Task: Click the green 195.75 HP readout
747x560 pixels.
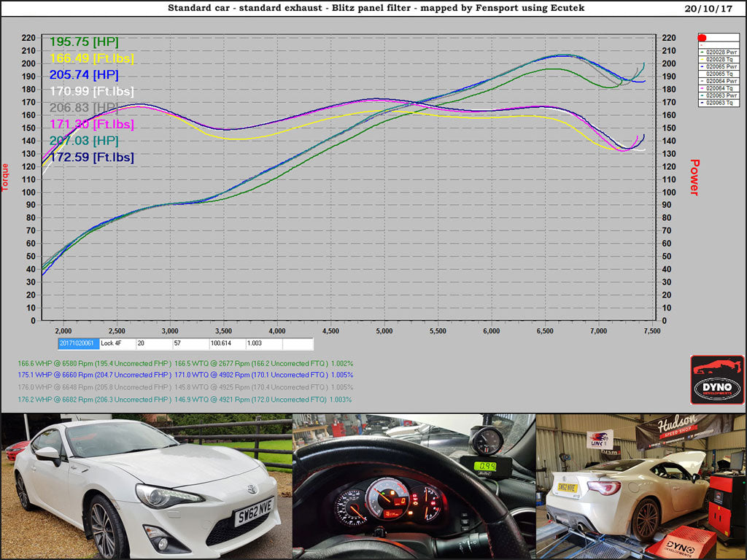Action: [x=84, y=42]
